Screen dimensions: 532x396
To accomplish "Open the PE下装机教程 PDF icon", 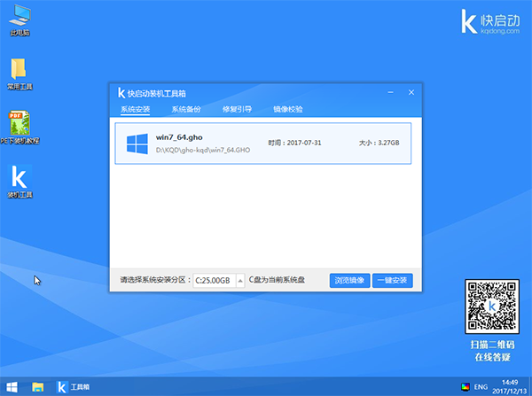I will [x=19, y=123].
